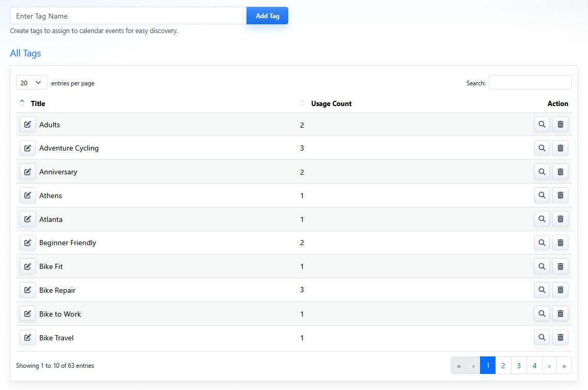Screen dimensions: 588x390
Task: Search events for Bike to Work tag
Action: point(542,313)
